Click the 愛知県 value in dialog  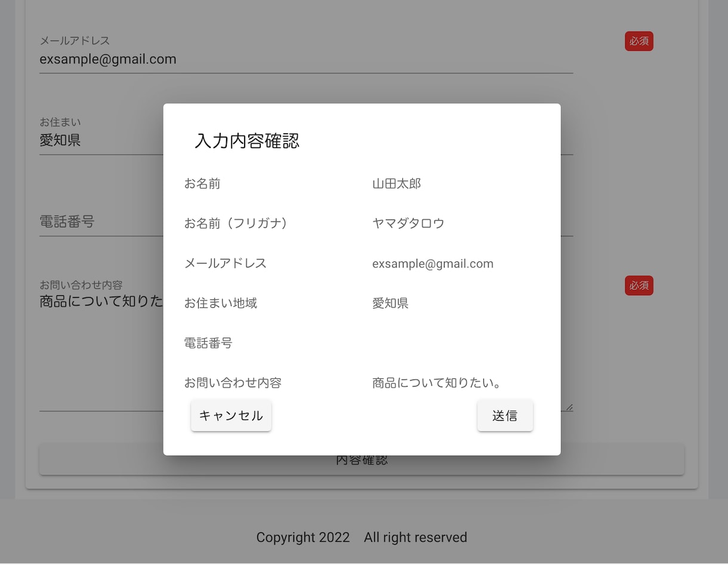point(390,303)
